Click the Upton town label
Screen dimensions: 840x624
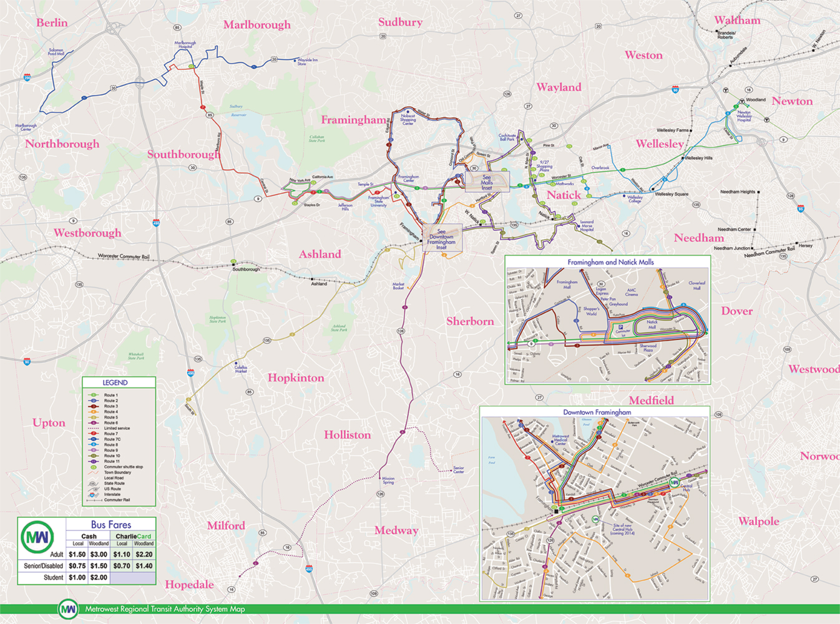(x=49, y=423)
